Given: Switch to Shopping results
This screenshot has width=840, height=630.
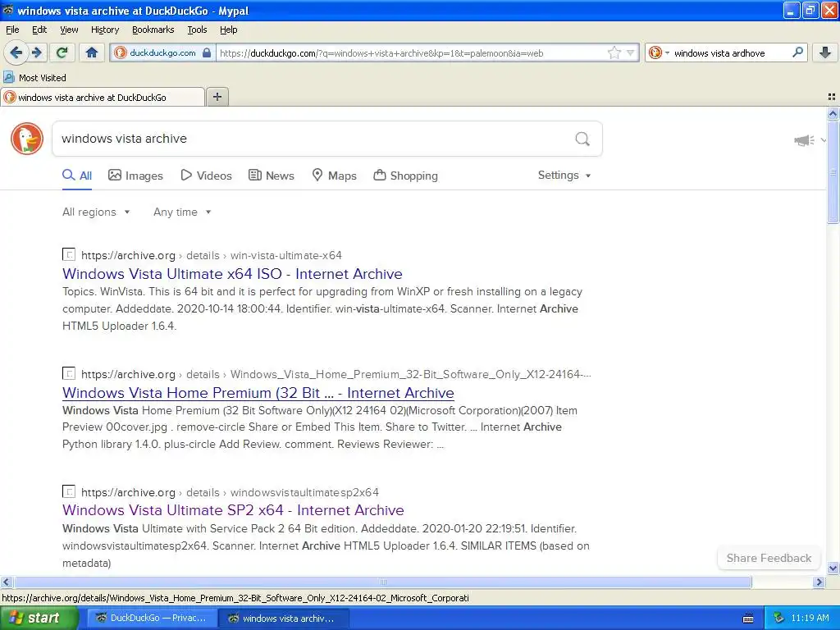Looking at the screenshot, I should [405, 176].
